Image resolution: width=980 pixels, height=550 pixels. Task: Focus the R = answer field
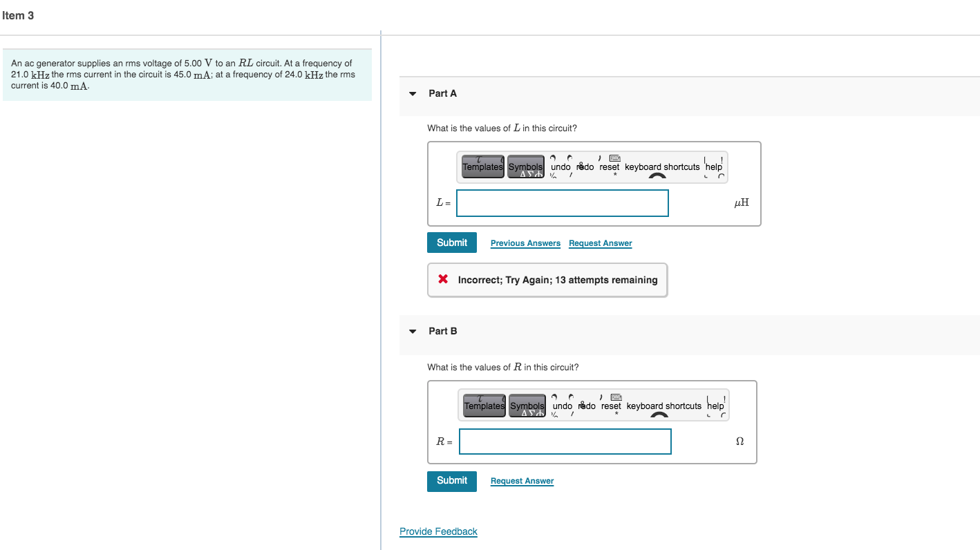point(565,442)
